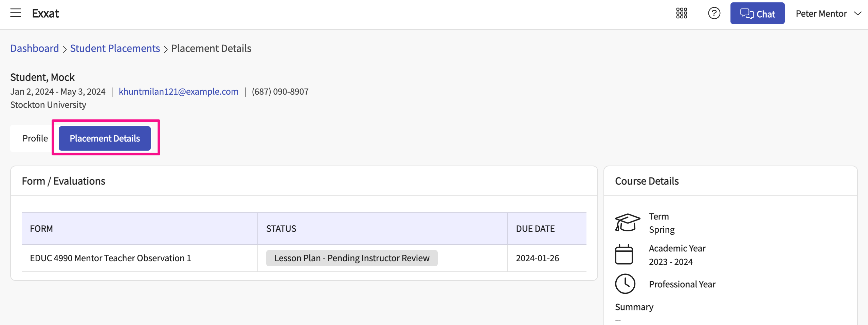The height and width of the screenshot is (325, 868).
Task: Click the 2024-01-26 due date cell
Action: click(537, 258)
